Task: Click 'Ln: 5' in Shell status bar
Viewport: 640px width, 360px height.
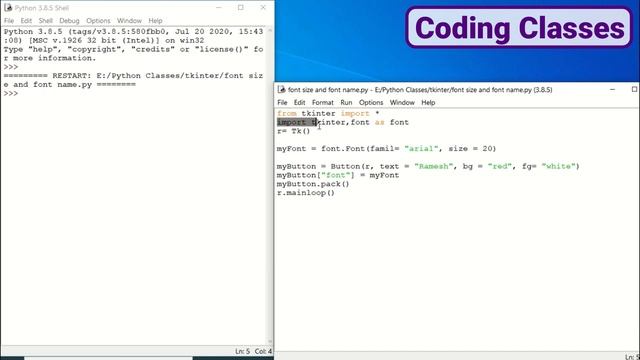Action: coord(242,351)
